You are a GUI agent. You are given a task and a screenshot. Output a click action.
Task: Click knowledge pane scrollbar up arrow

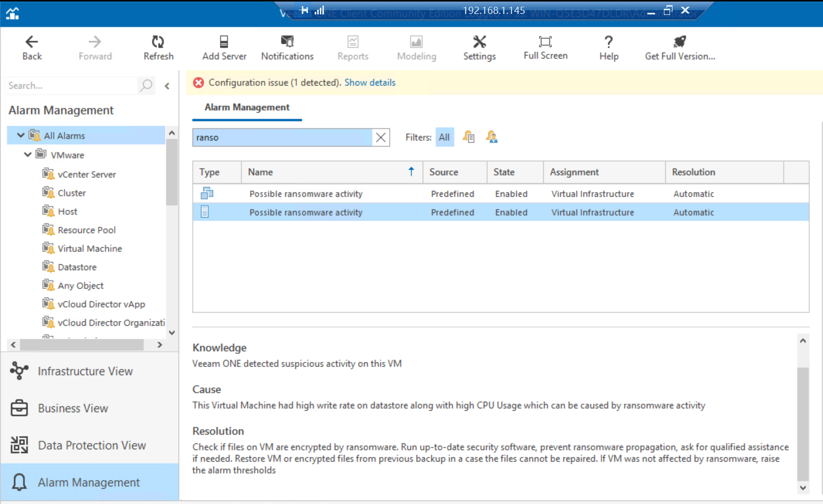point(802,340)
